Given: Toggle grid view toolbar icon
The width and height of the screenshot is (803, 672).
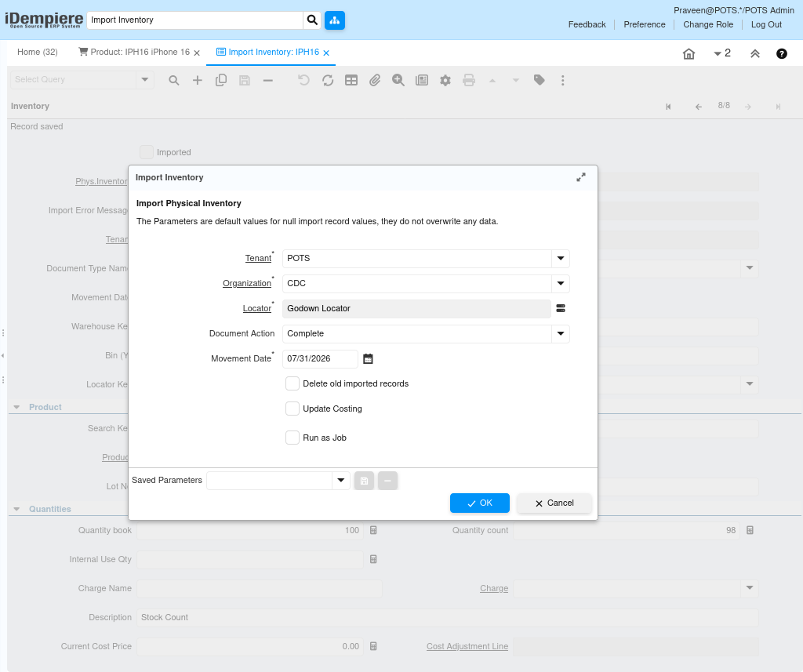Looking at the screenshot, I should [x=351, y=81].
